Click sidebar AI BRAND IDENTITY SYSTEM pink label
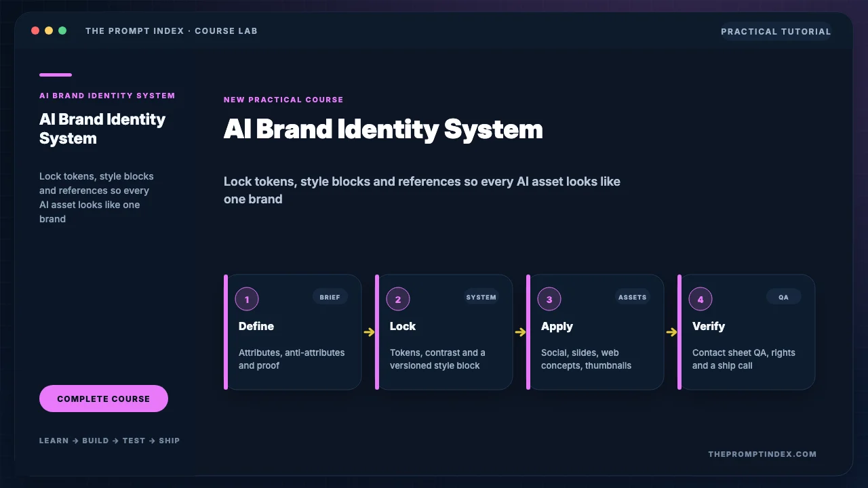Image resolution: width=868 pixels, height=488 pixels. 107,96
